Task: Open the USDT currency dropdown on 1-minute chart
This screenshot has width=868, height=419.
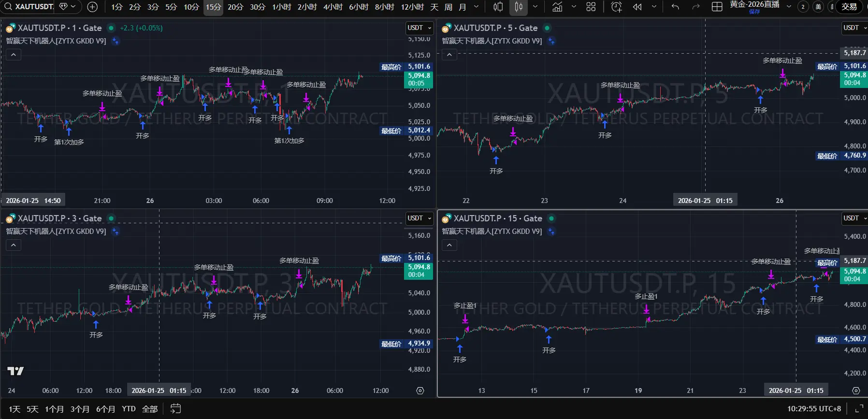Action: (419, 28)
